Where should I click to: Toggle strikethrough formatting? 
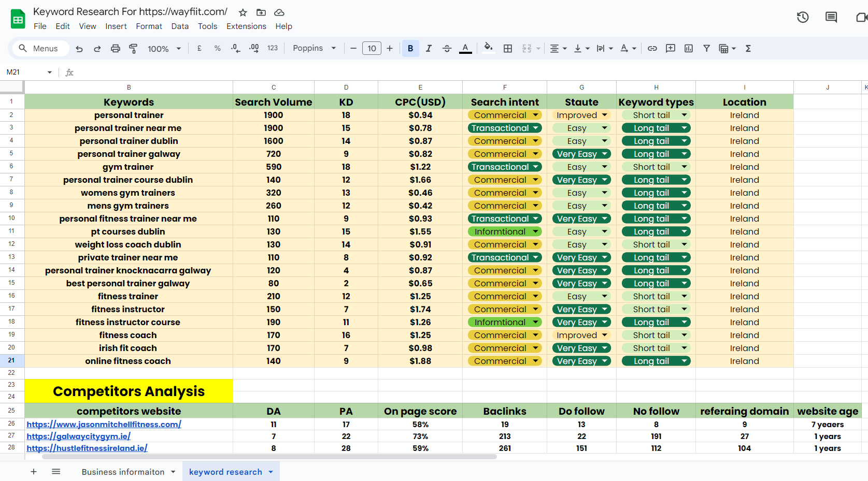click(x=447, y=48)
